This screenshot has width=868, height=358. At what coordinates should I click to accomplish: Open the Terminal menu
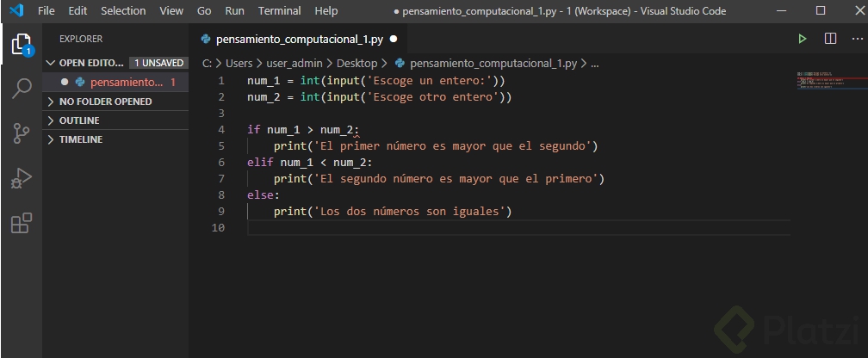tap(280, 10)
